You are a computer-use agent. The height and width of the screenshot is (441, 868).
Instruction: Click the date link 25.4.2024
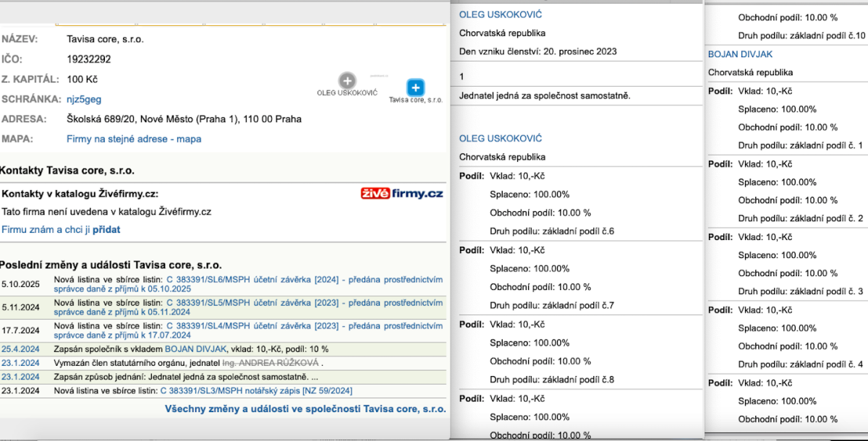click(20, 348)
